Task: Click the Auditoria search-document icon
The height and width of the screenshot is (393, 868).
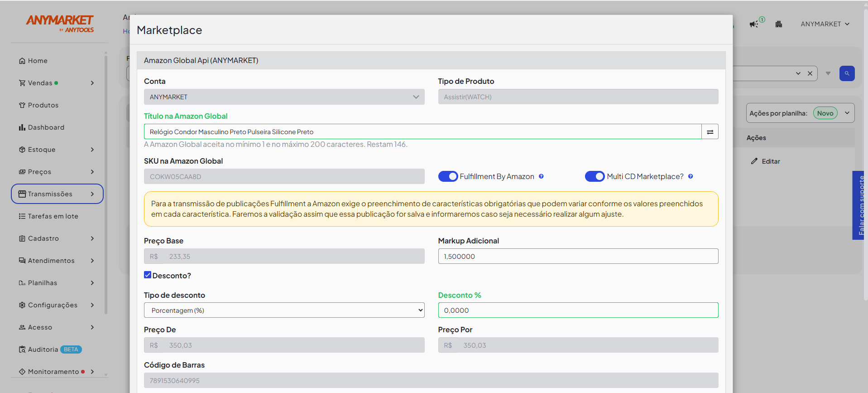Action: 22,349
